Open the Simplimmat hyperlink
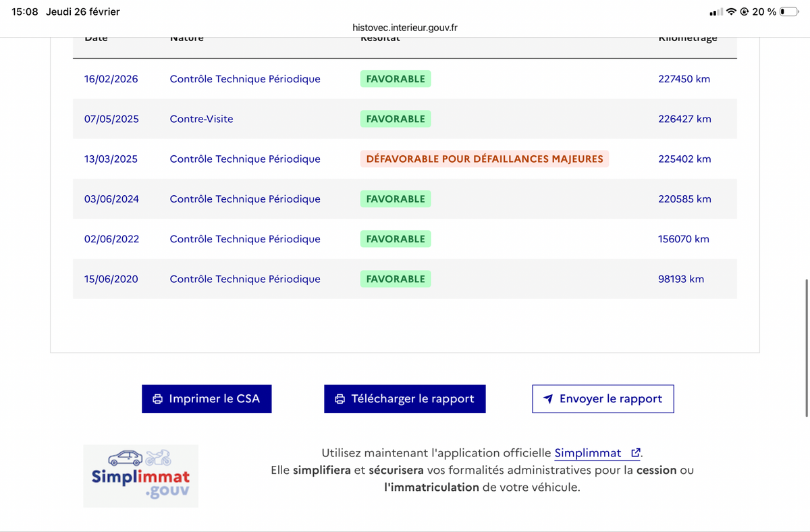This screenshot has height=532, width=810. [x=588, y=453]
